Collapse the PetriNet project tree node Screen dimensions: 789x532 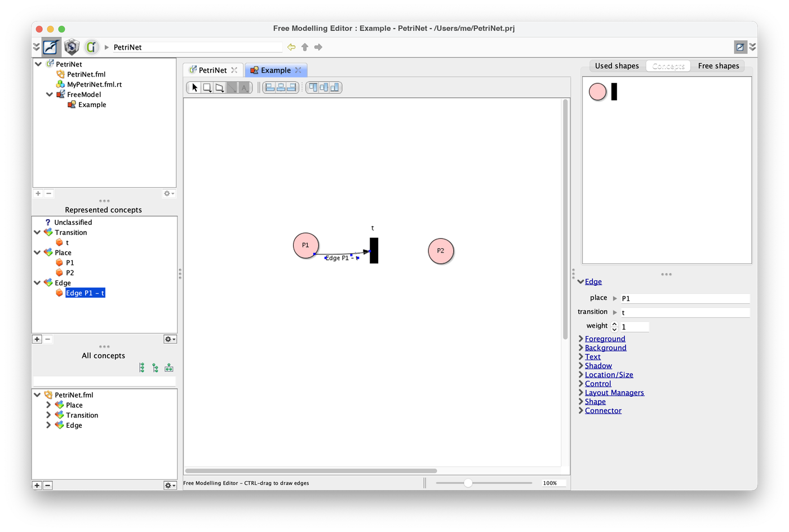[38, 64]
